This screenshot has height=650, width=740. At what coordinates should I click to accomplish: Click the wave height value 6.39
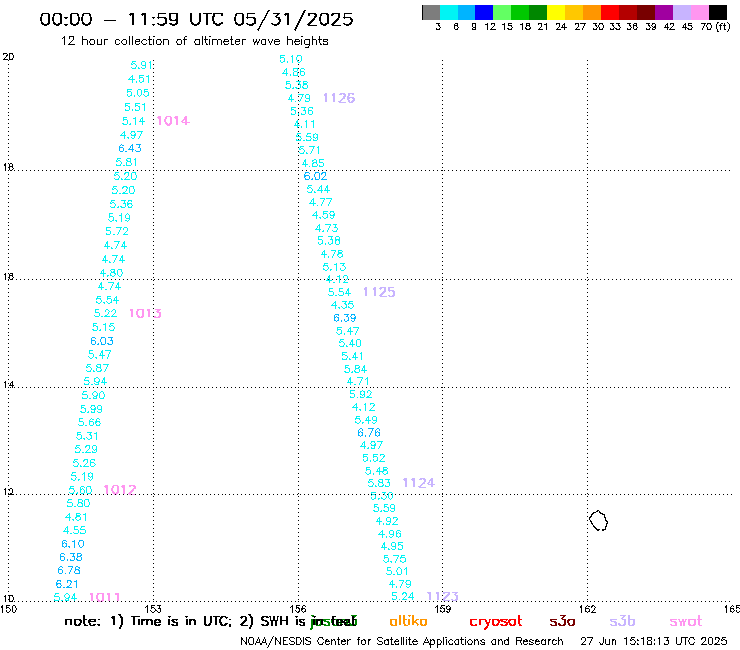(345, 319)
